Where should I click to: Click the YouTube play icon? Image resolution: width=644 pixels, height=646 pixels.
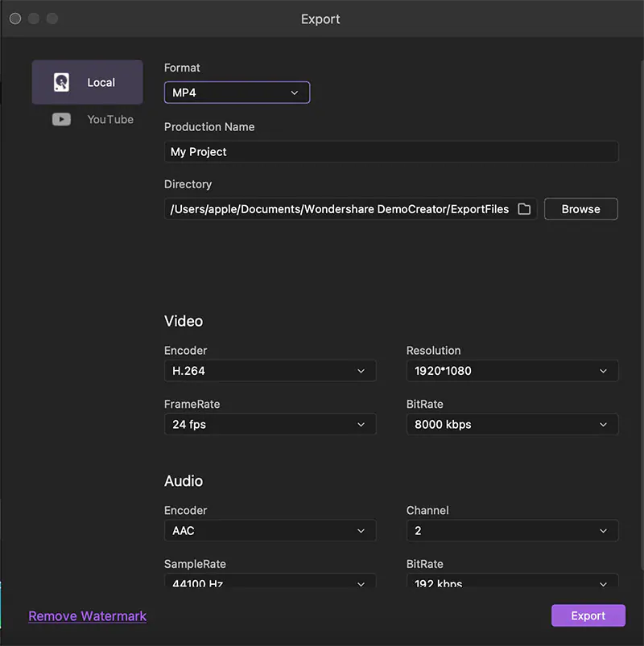pos(61,119)
